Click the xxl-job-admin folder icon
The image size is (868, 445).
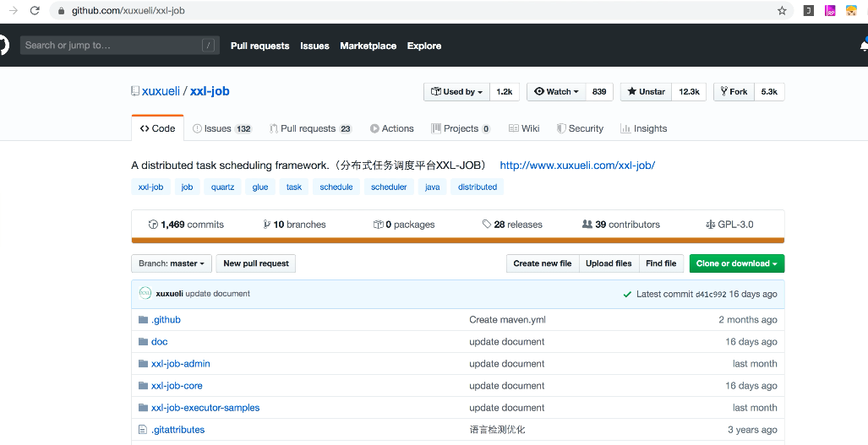pos(144,364)
